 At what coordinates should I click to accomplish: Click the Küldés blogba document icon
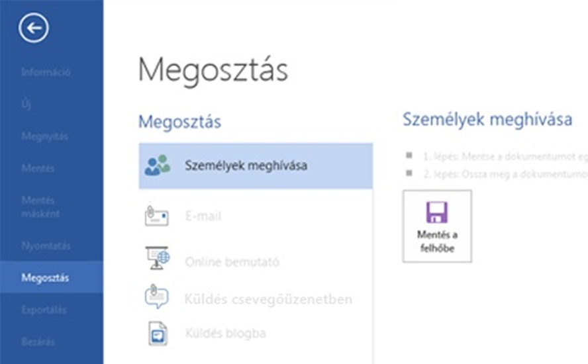tap(157, 334)
